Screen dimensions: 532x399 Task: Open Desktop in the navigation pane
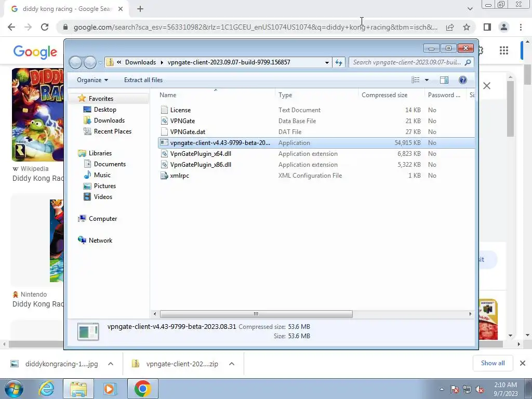point(105,110)
